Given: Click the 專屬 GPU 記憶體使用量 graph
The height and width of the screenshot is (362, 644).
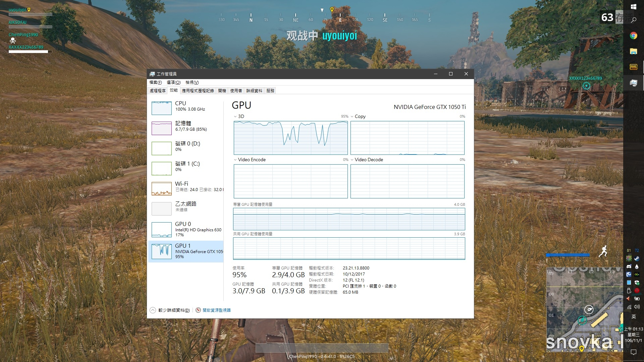Looking at the screenshot, I should 349,219.
